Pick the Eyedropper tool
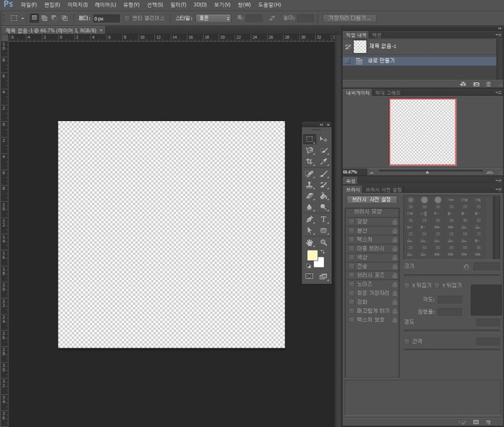The image size is (504, 427). 324,162
